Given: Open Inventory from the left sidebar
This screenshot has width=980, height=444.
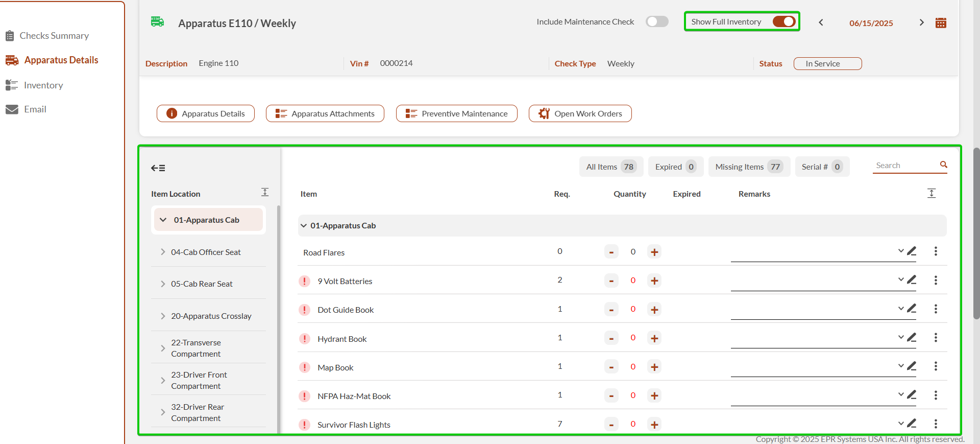Looking at the screenshot, I should (x=43, y=85).
